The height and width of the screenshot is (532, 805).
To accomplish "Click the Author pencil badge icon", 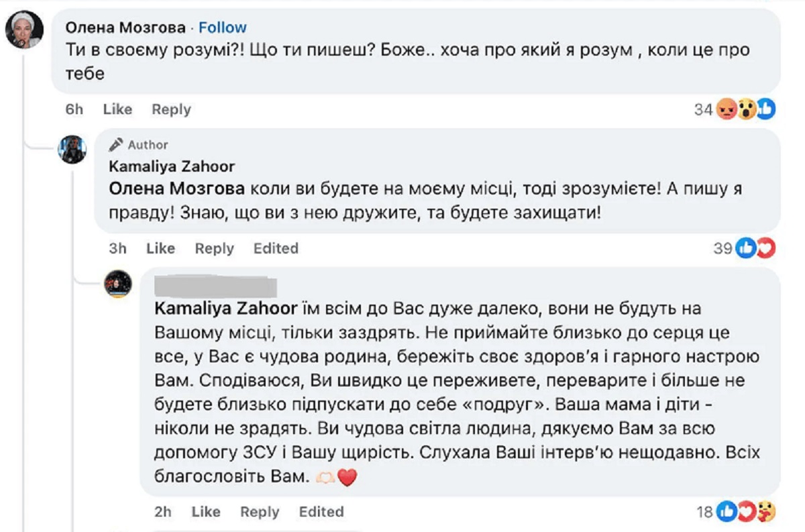I will 116,144.
